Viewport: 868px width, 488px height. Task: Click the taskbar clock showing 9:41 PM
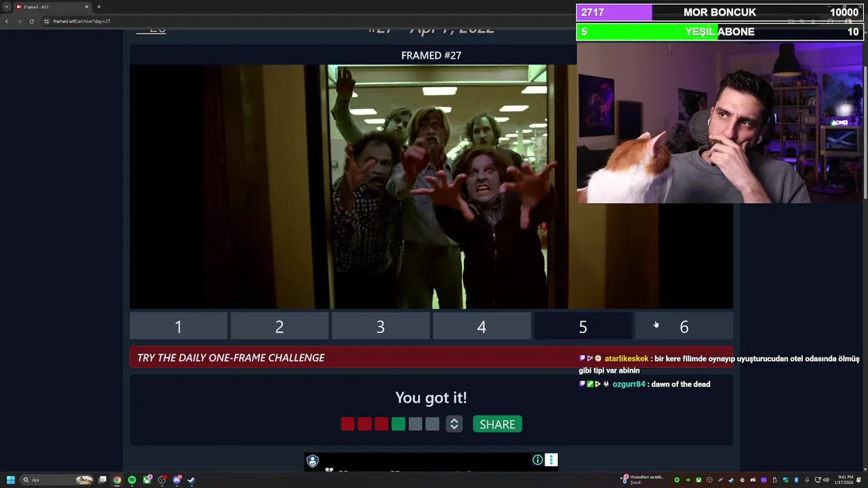pos(844,480)
